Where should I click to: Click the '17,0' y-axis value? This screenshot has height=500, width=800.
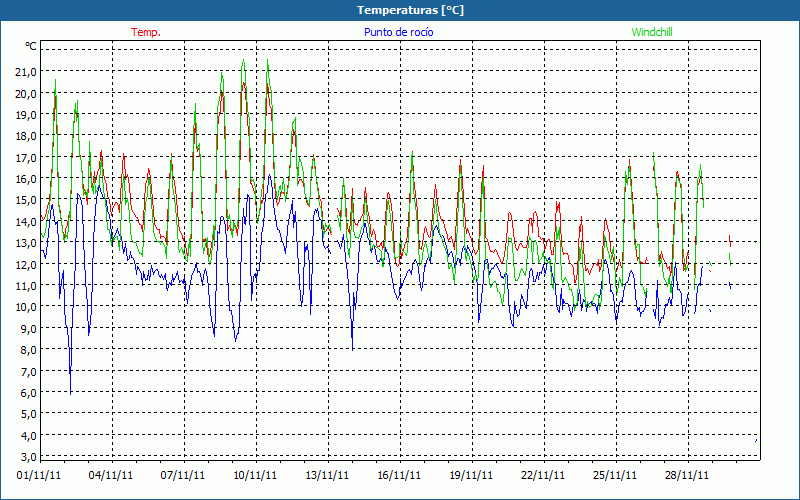click(x=27, y=157)
